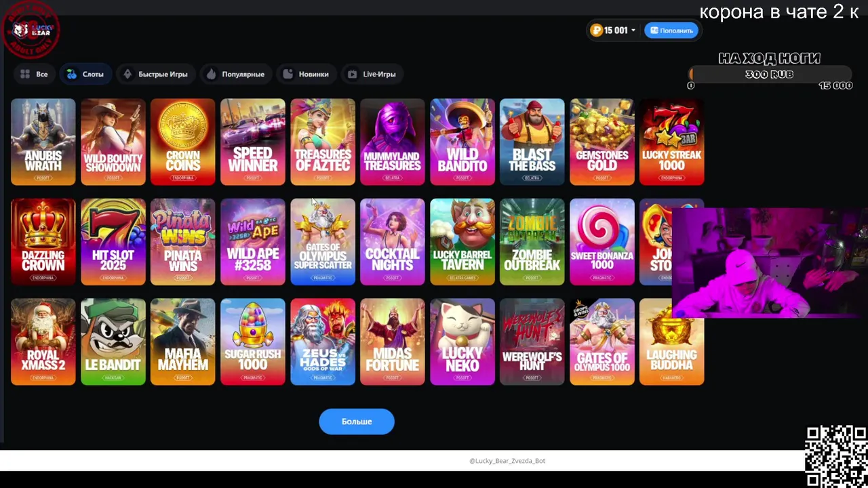
Task: Launch the Anubis Wrath slot
Action: coord(43,142)
